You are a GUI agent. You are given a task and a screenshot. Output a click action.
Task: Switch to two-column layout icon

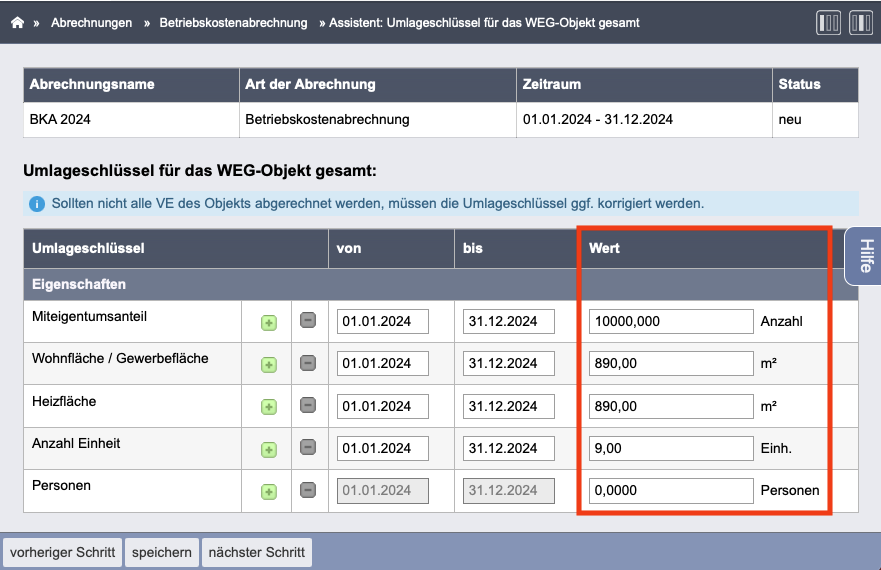tap(861, 23)
